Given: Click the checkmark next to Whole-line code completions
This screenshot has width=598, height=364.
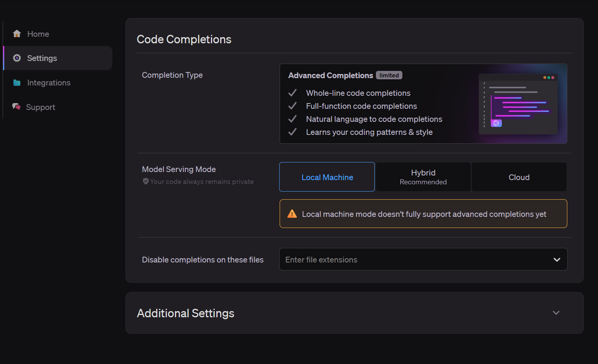Looking at the screenshot, I should (292, 93).
